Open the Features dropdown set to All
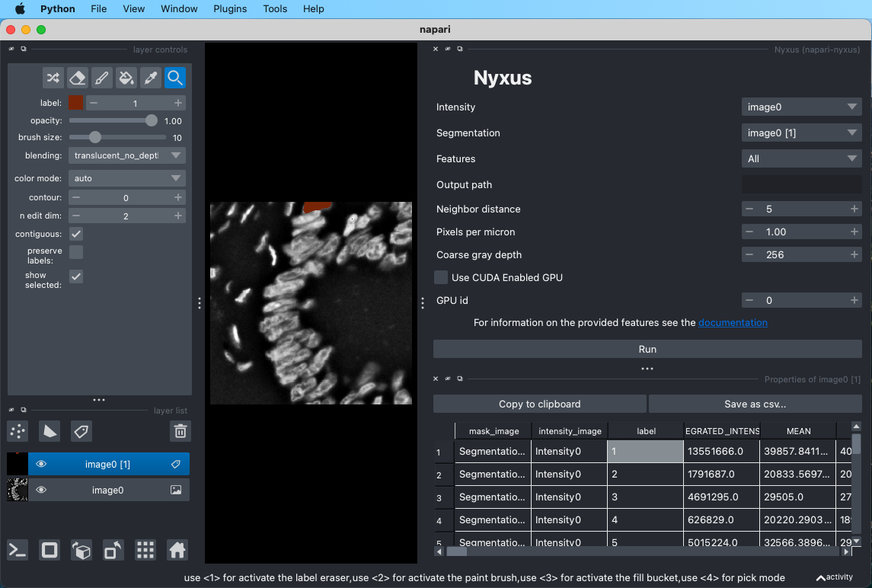Image resolution: width=872 pixels, height=588 pixels. [801, 159]
